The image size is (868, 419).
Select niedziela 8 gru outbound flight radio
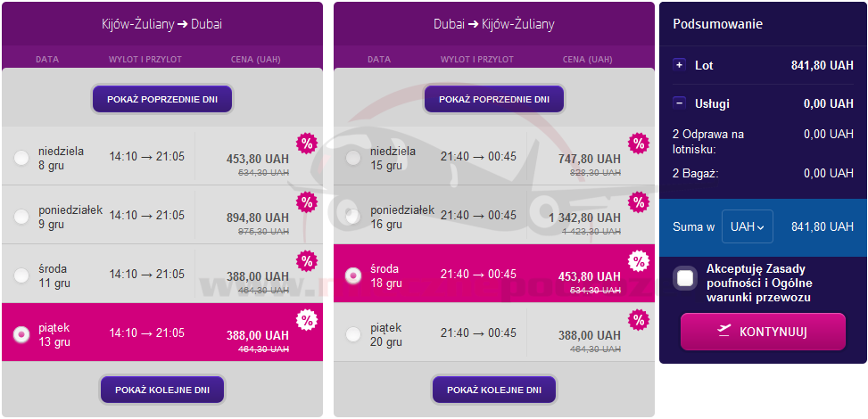tap(21, 158)
